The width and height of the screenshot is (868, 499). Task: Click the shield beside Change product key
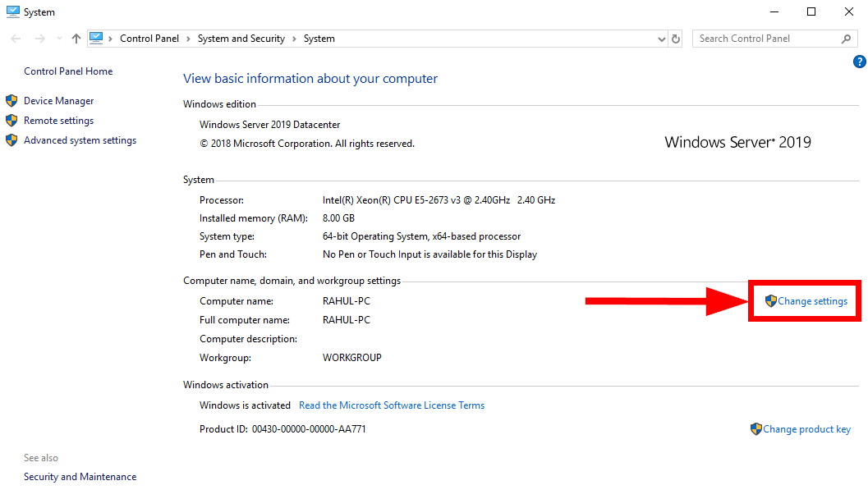click(755, 428)
